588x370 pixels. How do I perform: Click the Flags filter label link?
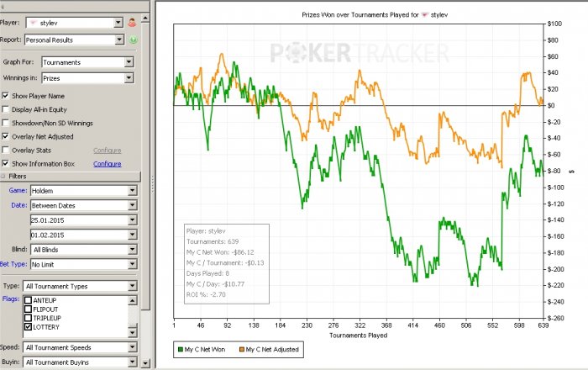11,299
